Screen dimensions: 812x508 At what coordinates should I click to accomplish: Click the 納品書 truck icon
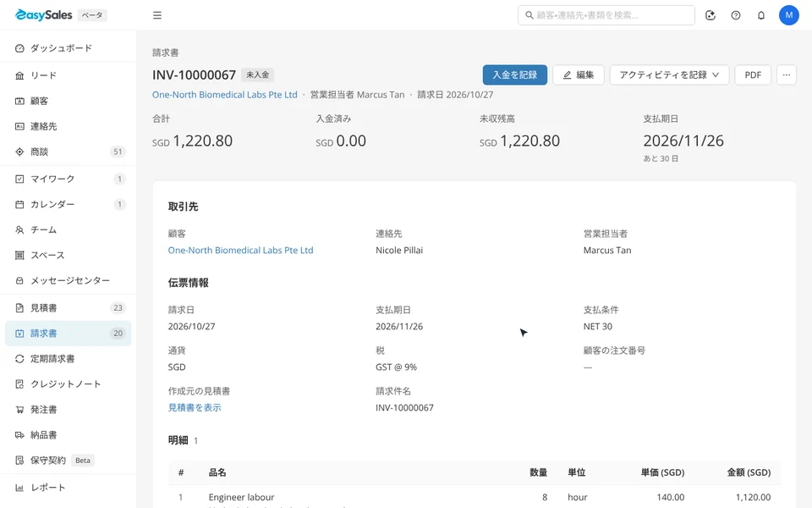coord(19,435)
